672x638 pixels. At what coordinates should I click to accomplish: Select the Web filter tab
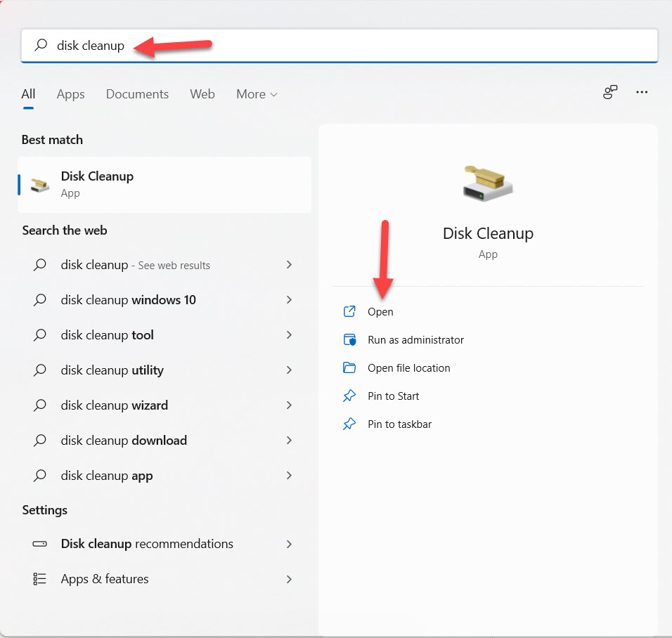pos(202,94)
